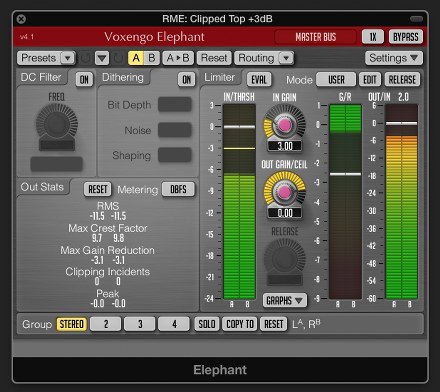Open the GRAPHS dropdown

284,300
